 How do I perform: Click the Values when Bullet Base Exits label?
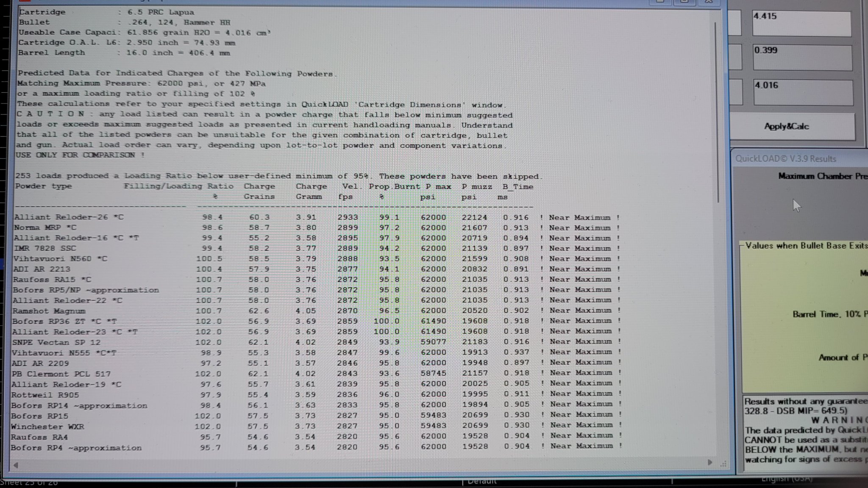[x=807, y=246]
